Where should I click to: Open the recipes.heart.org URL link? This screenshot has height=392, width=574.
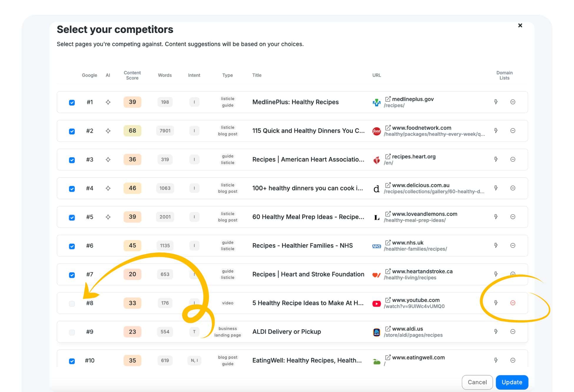(414, 156)
